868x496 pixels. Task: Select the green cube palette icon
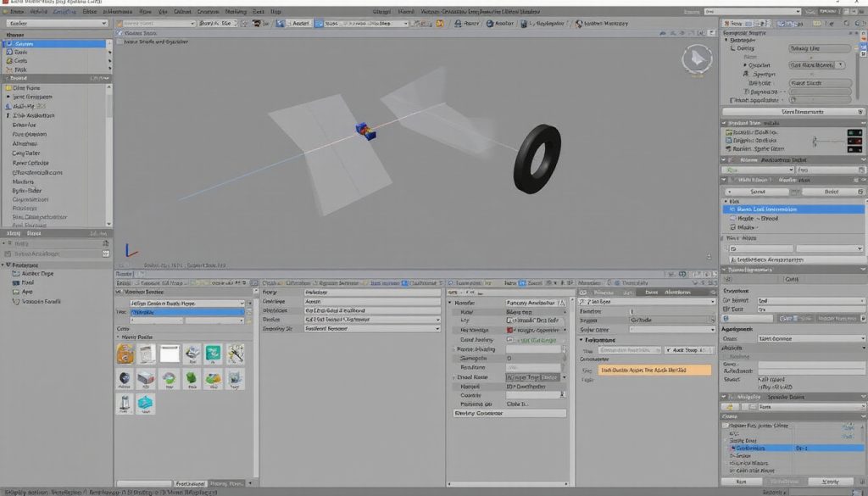point(191,379)
